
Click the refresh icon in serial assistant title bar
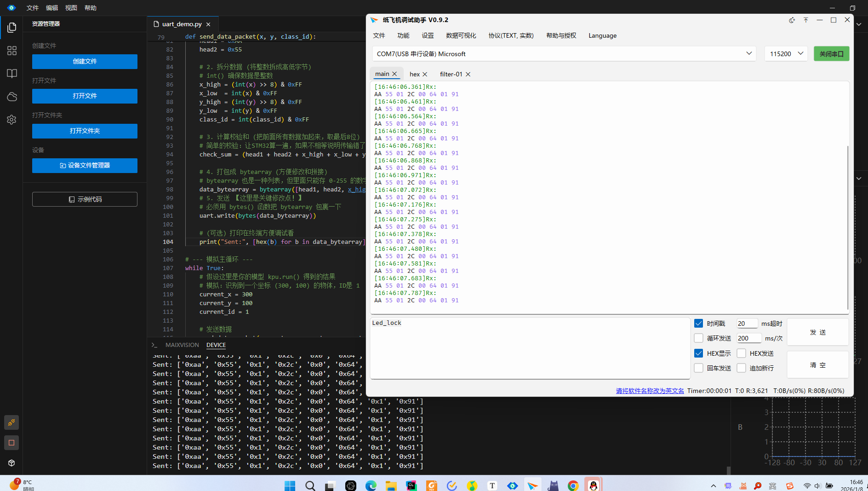click(x=792, y=20)
